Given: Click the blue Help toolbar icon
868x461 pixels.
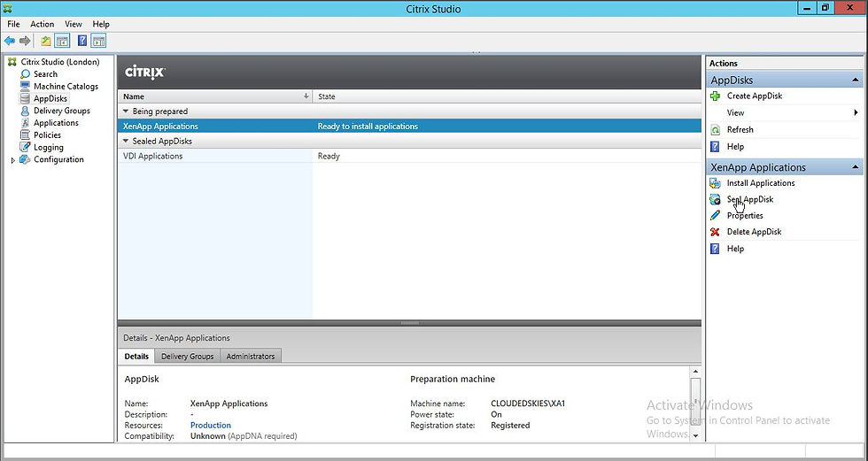Looking at the screenshot, I should pyautogui.click(x=82, y=41).
